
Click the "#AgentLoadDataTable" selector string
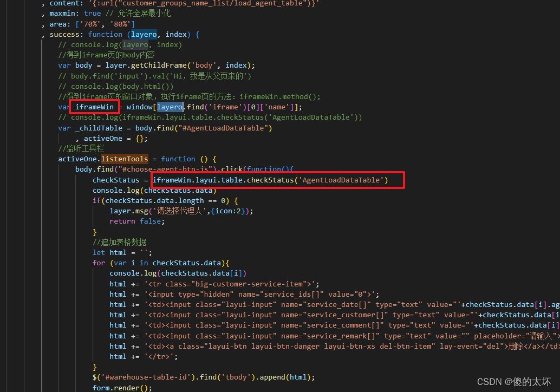click(x=223, y=128)
